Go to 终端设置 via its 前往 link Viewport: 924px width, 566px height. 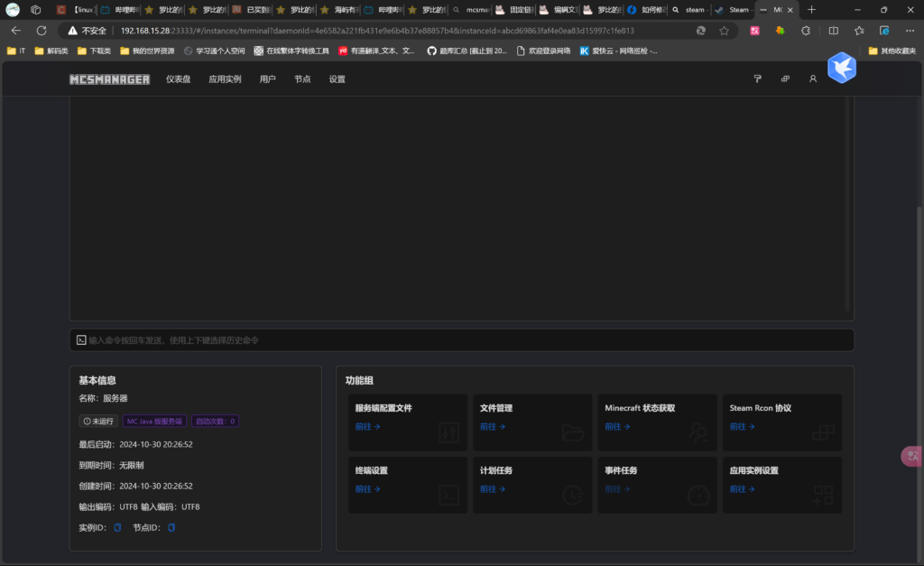(367, 489)
